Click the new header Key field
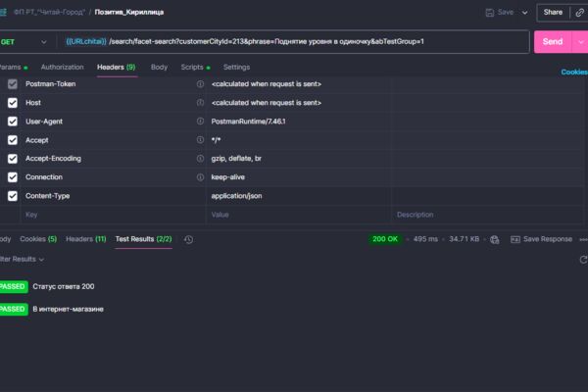 113,215
